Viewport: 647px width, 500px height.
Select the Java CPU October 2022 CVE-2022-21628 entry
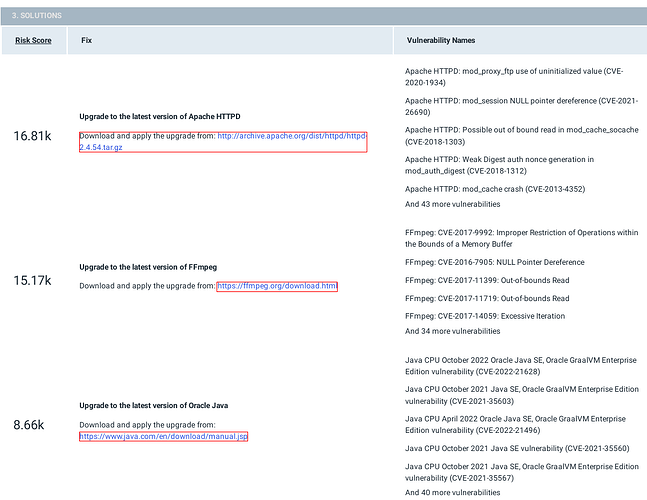pyautogui.click(x=521, y=366)
